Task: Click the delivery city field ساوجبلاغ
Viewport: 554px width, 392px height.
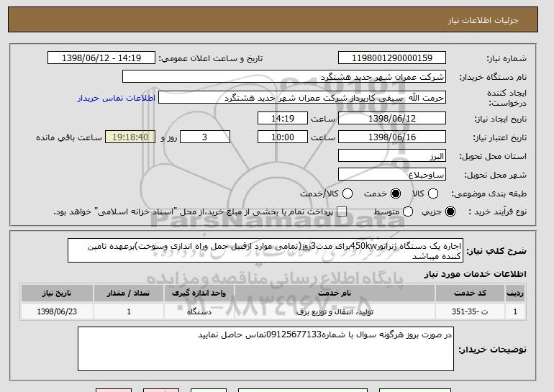Action: click(392, 175)
